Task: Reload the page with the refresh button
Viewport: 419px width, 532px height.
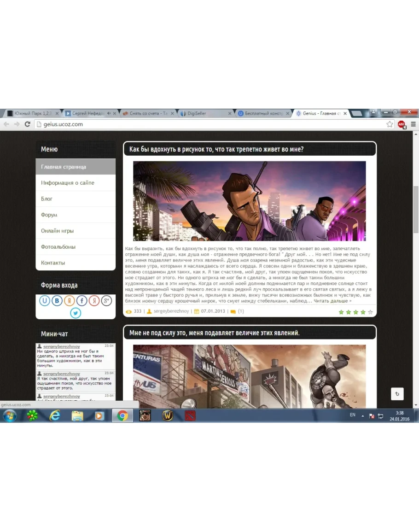Action: coord(28,124)
